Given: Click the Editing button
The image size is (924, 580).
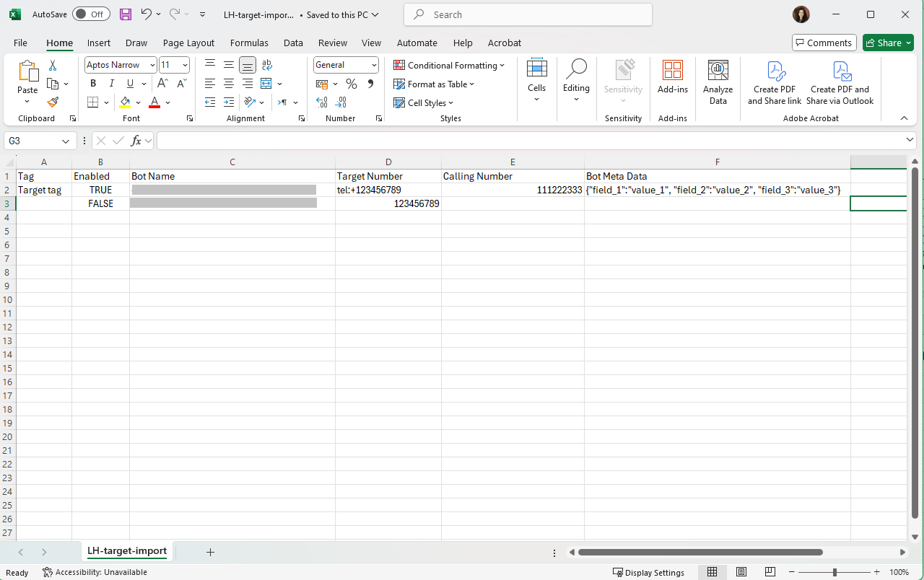Looking at the screenshot, I should pos(576,81).
